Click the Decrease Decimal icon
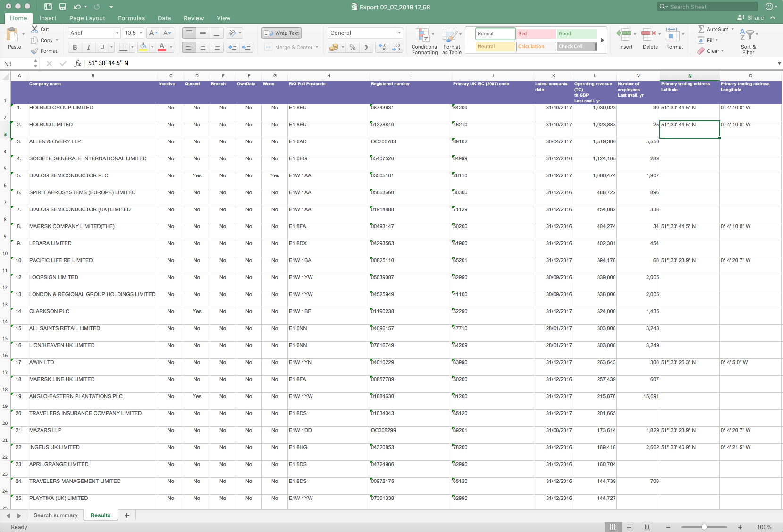Image resolution: width=783 pixels, height=532 pixels. (396, 47)
